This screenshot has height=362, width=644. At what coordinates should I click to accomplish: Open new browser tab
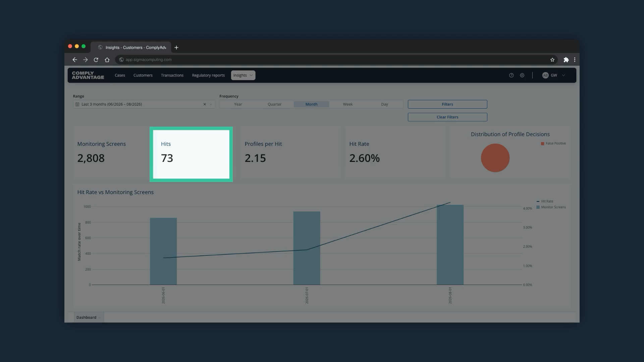click(176, 48)
